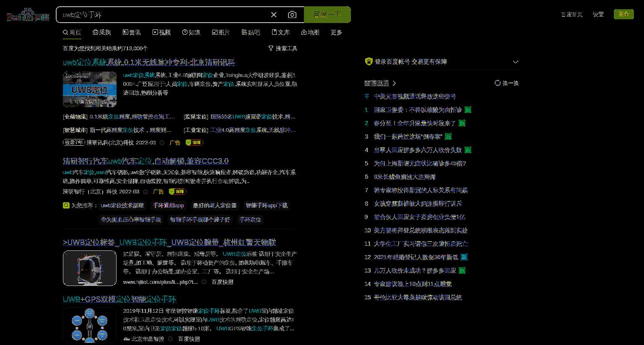Open the 知道 tab

click(191, 32)
